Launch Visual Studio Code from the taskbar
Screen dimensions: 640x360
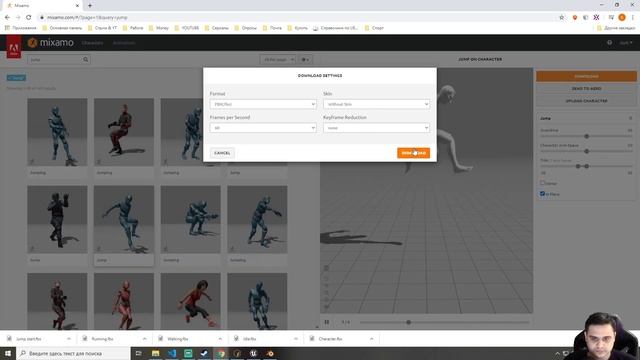click(172, 353)
